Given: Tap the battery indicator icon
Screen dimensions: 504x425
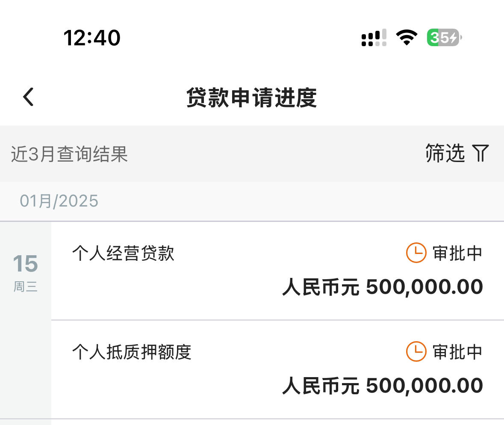Looking at the screenshot, I should 444,37.
